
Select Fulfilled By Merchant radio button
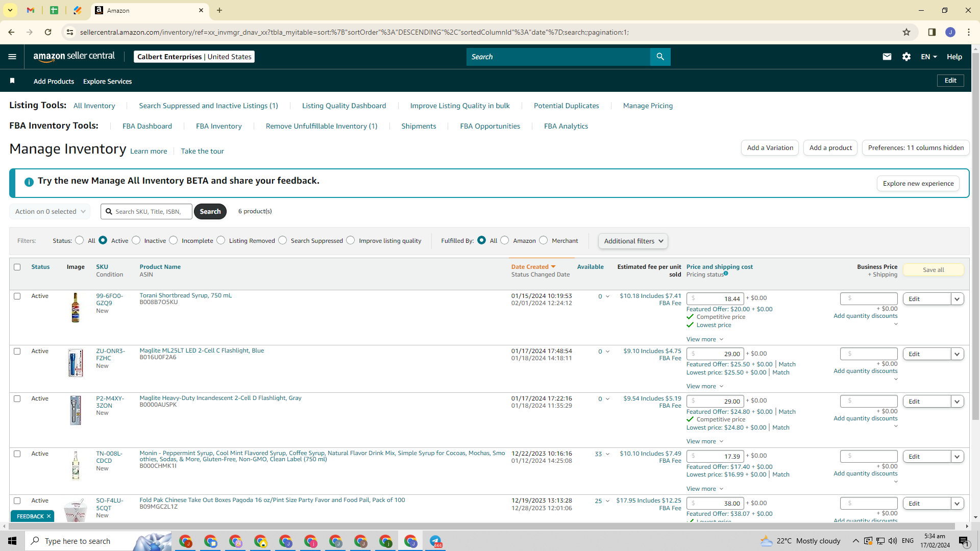(x=544, y=240)
